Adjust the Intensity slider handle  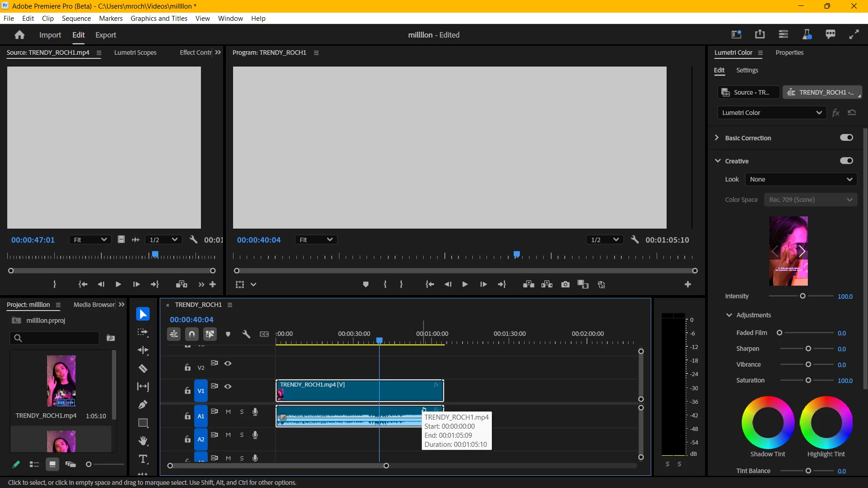(802, 296)
